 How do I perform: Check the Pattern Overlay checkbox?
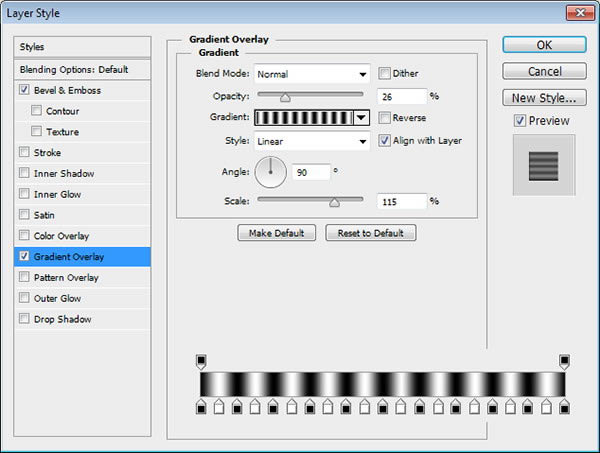tap(24, 277)
